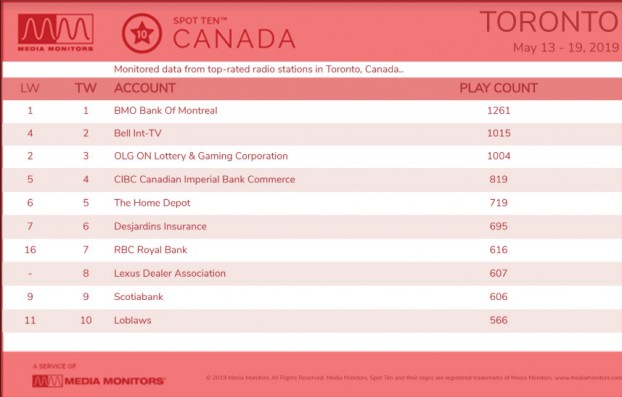
Task: Select CIBC Canadian Imperial Bank Commerce entry
Action: (204, 179)
